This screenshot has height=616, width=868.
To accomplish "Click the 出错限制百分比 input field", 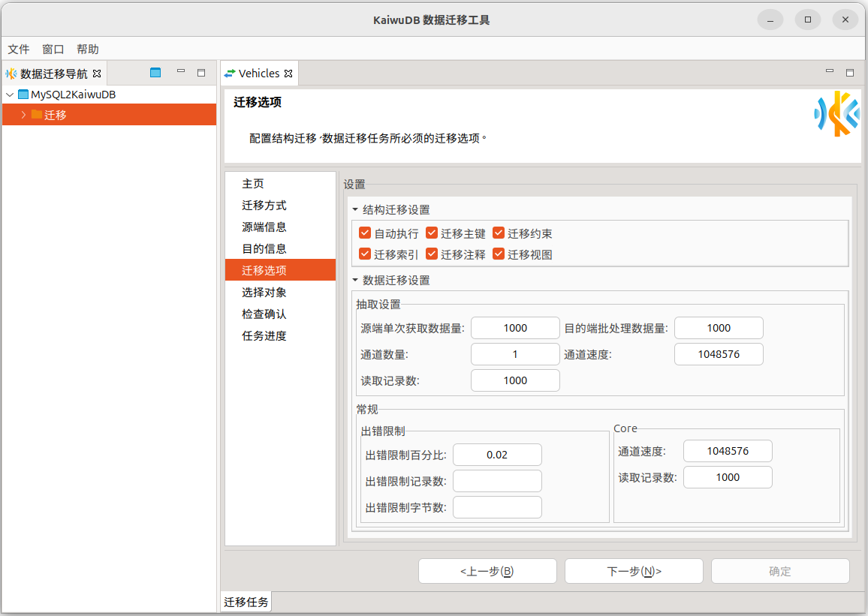I will pyautogui.click(x=497, y=455).
